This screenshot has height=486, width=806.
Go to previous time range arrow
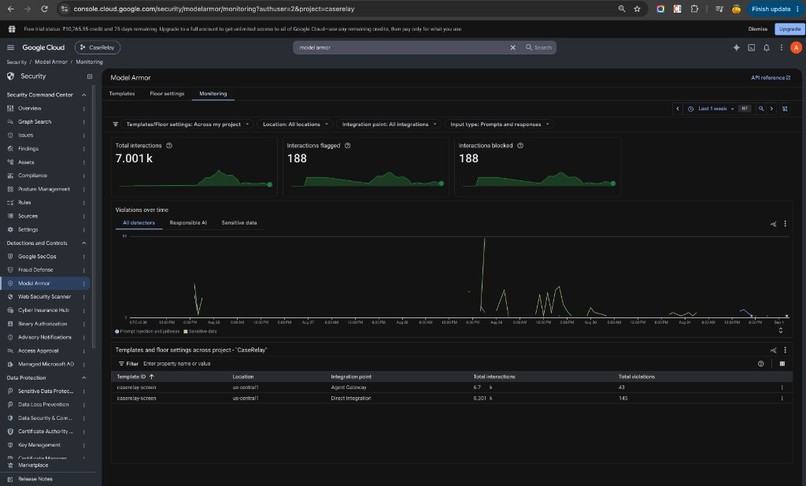point(677,109)
